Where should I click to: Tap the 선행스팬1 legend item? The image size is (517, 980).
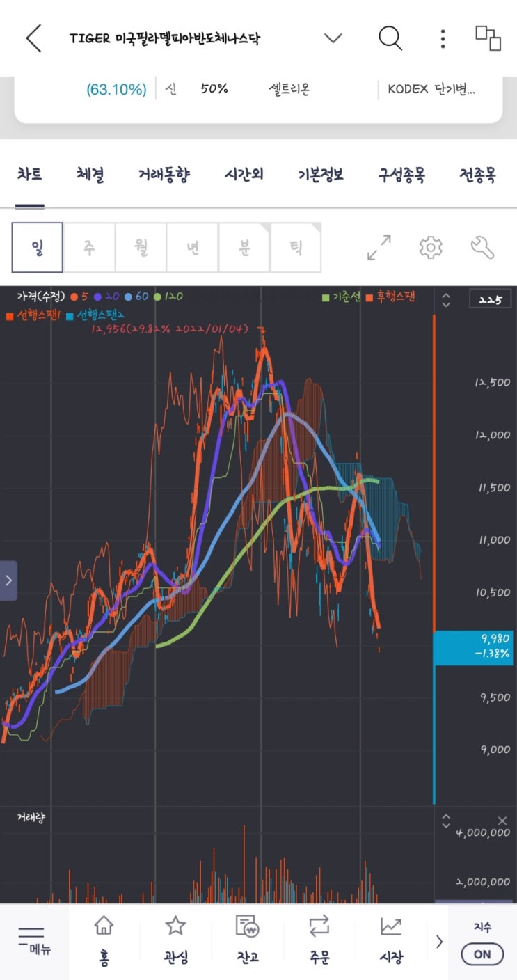(34, 315)
